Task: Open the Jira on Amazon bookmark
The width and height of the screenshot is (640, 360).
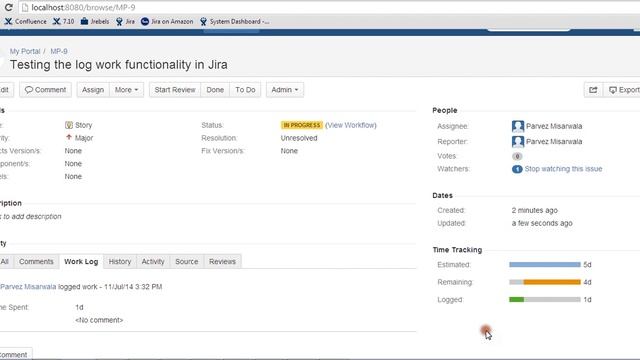Action: pyautogui.click(x=167, y=22)
